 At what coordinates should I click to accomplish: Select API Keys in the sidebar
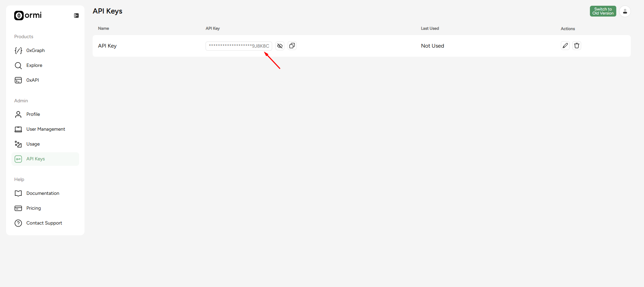(x=45, y=159)
